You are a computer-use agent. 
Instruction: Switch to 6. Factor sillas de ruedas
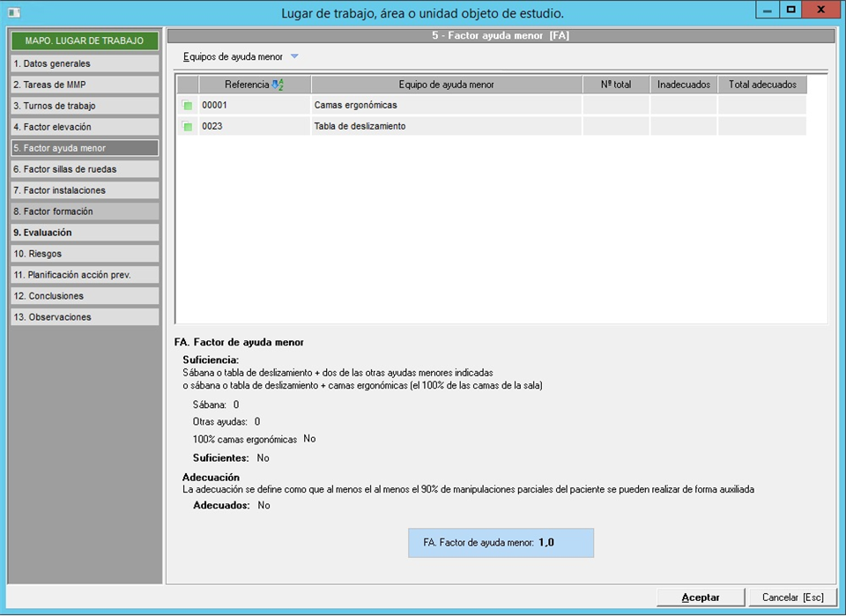click(85, 169)
